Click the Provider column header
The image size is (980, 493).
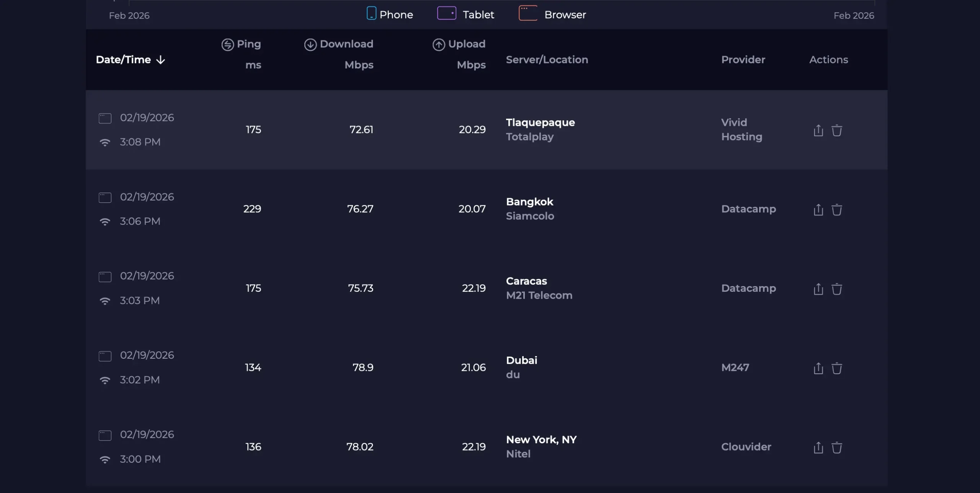[743, 60]
